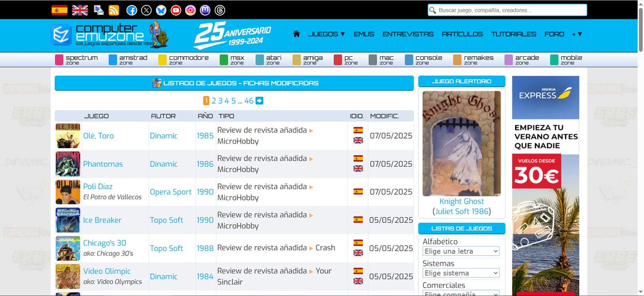Go to page 3 of listing
The width and height of the screenshot is (644, 296).
[220, 100]
